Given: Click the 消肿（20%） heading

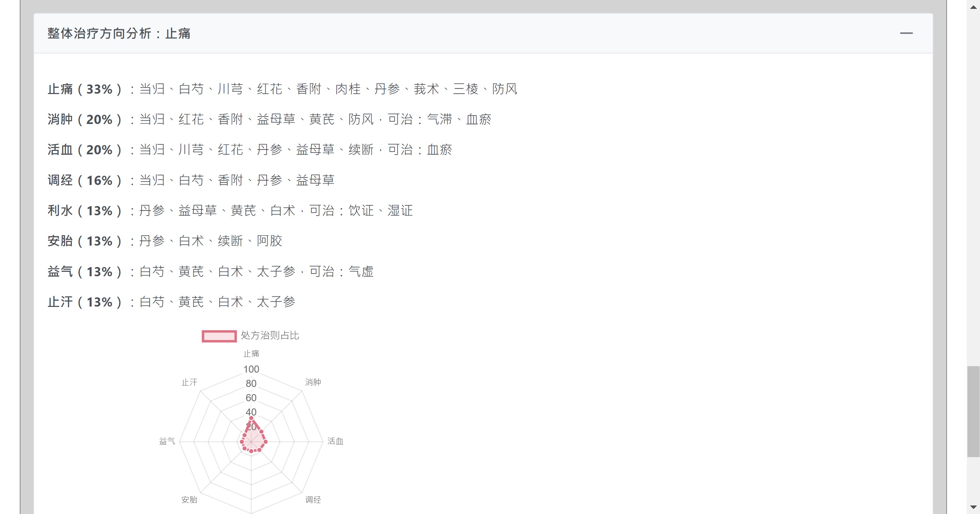Looking at the screenshot, I should click(x=84, y=120).
